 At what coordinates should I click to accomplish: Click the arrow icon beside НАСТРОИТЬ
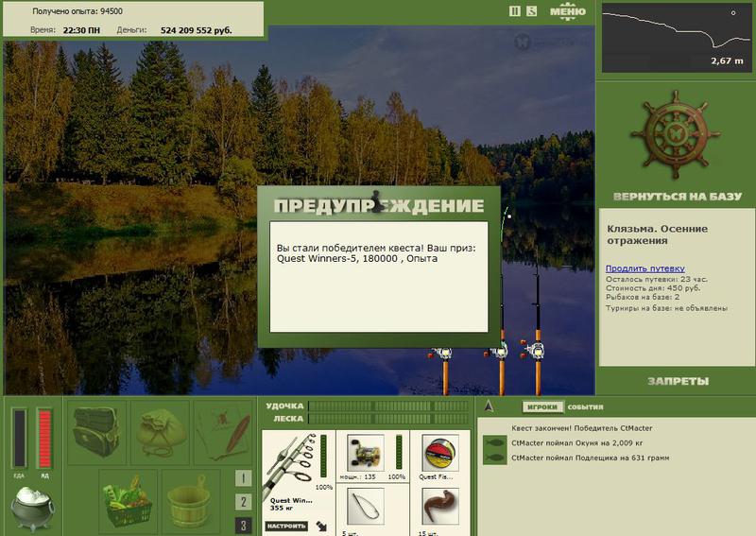[321, 526]
